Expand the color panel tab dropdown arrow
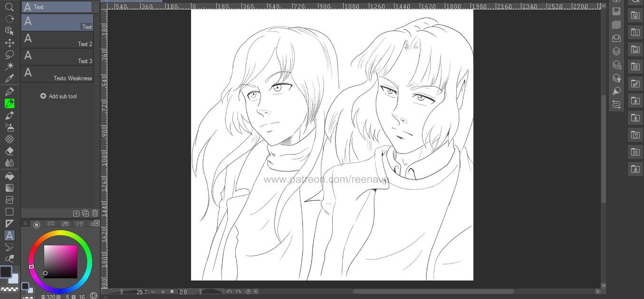The height and width of the screenshot is (299, 644). tap(97, 223)
